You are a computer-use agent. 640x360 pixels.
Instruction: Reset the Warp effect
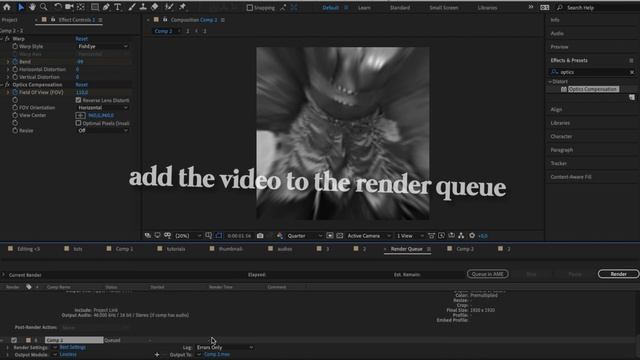pos(82,39)
